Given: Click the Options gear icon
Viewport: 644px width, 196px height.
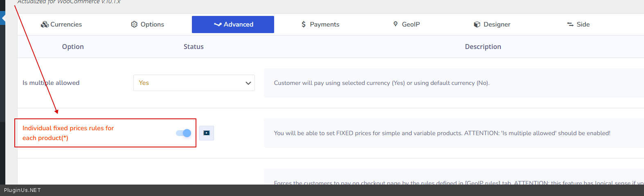Looking at the screenshot, I should (x=134, y=24).
